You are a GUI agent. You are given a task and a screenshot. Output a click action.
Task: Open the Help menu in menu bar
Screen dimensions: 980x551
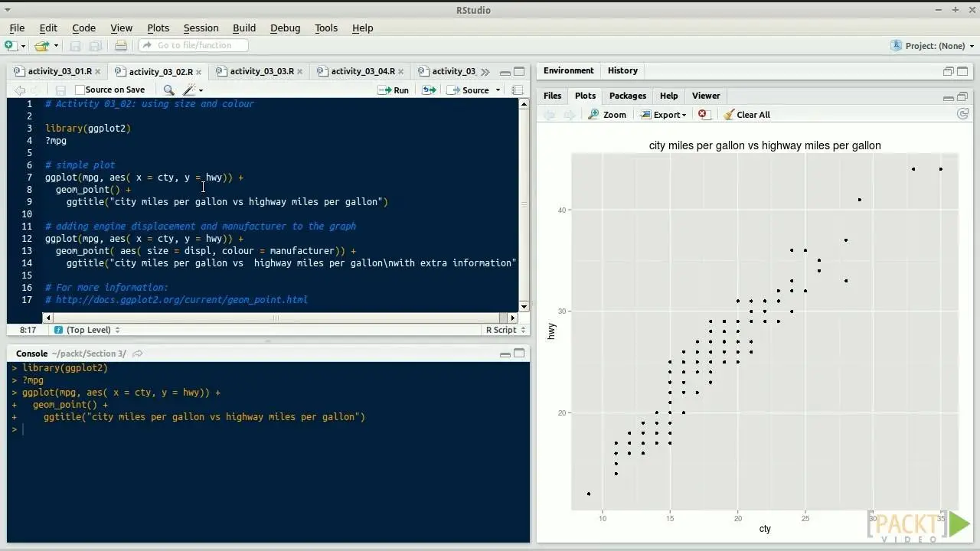[362, 28]
